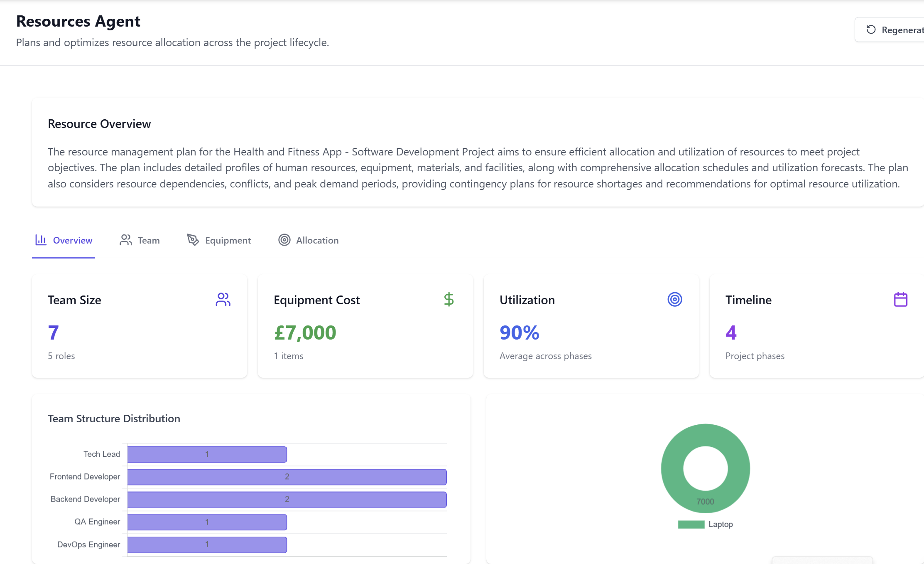The width and height of the screenshot is (924, 564).
Task: Click the Regenerate refresh icon
Action: coord(871,30)
